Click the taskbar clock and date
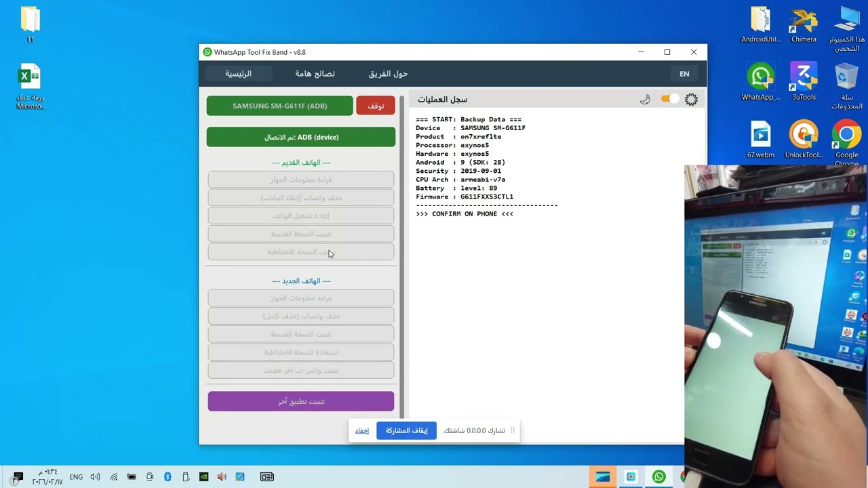The image size is (868, 488). pyautogui.click(x=47, y=477)
